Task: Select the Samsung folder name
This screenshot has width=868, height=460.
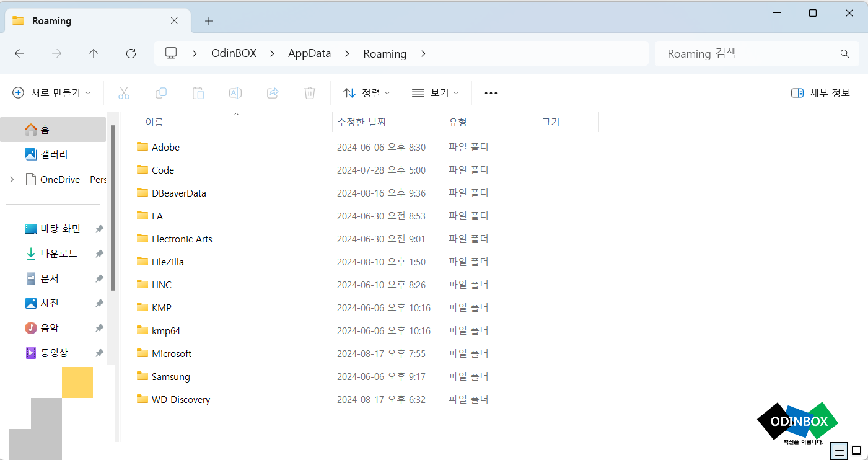Action: (x=171, y=376)
